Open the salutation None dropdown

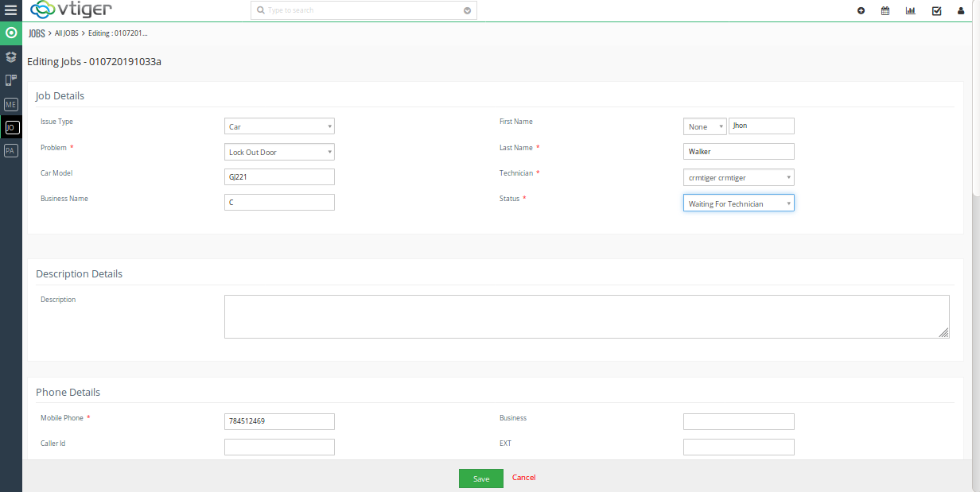pos(705,126)
